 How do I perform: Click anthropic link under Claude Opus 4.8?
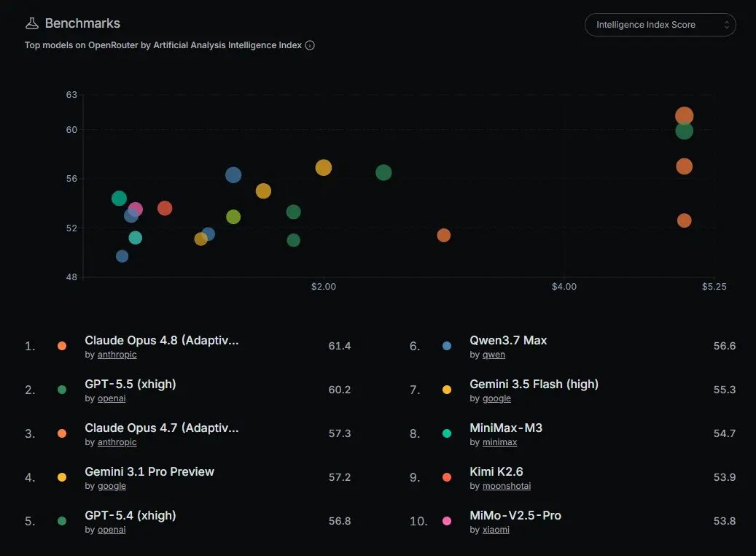[x=117, y=355]
